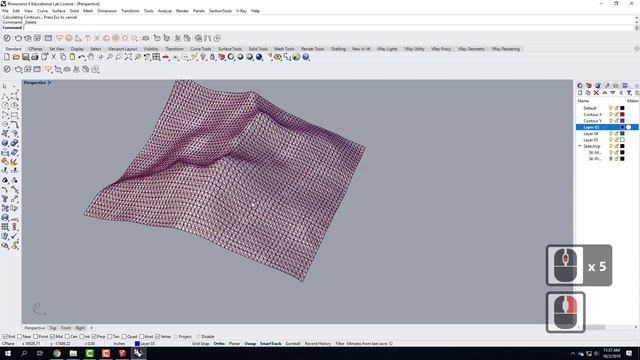
Task: Click the light bulb Hide objects icon
Action: 203,57
